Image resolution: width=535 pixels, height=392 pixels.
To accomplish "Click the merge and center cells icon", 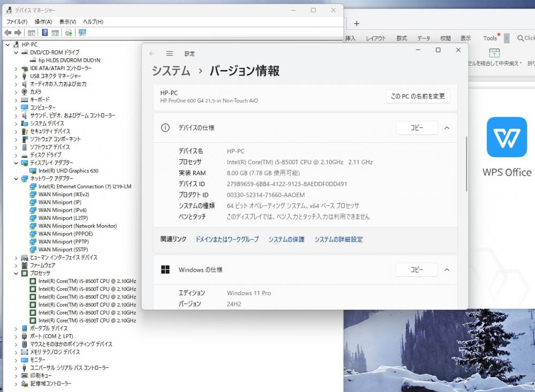I will point(494,52).
